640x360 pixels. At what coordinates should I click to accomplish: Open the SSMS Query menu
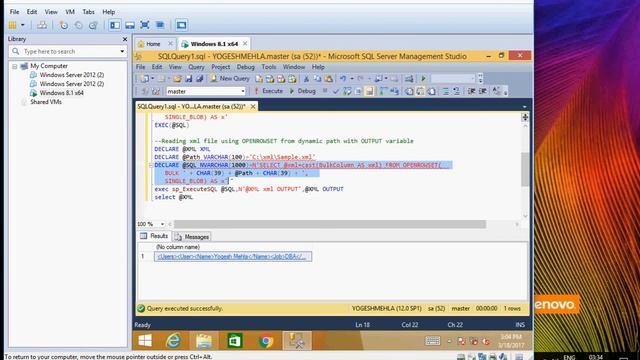tap(196, 67)
